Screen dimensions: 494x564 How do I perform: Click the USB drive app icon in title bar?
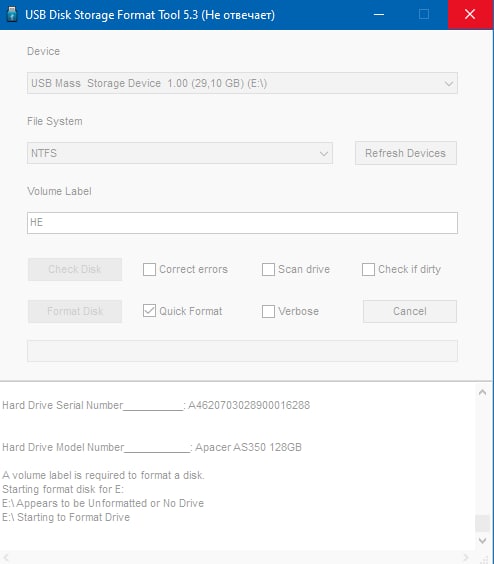tap(12, 14)
